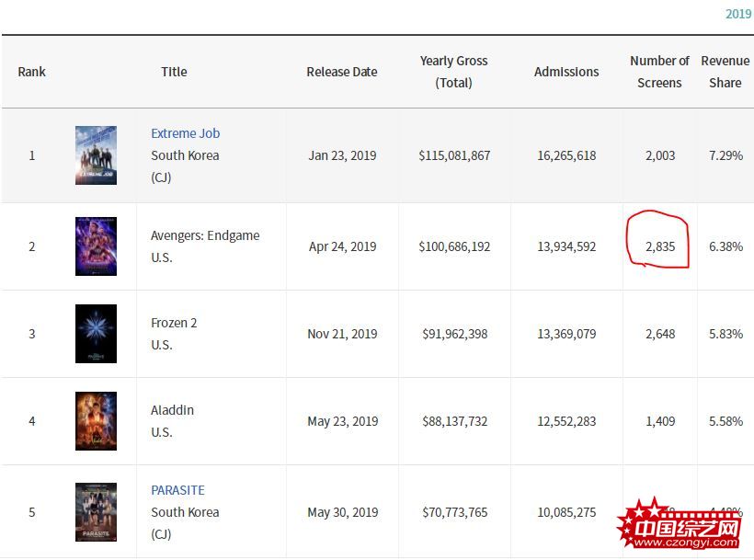This screenshot has height=560, width=754.
Task: Click rank number 3 beside Frozen 2
Action: (x=32, y=334)
